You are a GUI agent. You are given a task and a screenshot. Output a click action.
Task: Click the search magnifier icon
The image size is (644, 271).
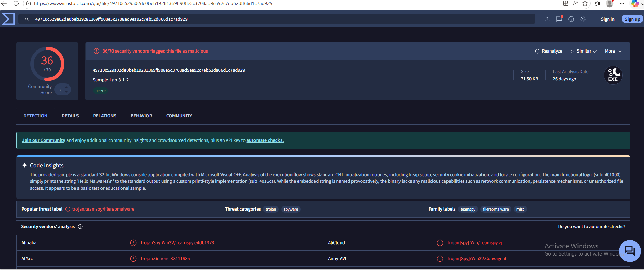coord(27,19)
